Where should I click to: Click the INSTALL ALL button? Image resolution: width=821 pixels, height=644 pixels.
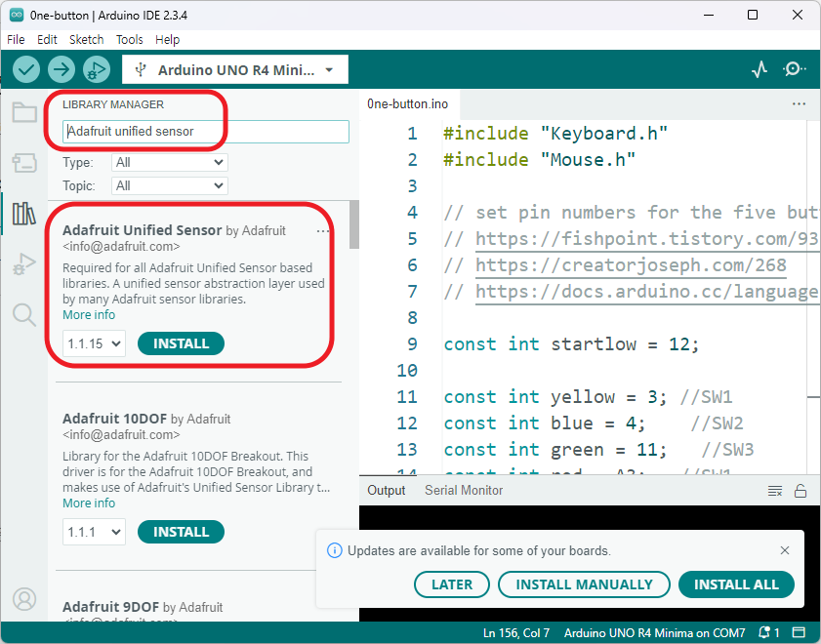[x=736, y=584]
